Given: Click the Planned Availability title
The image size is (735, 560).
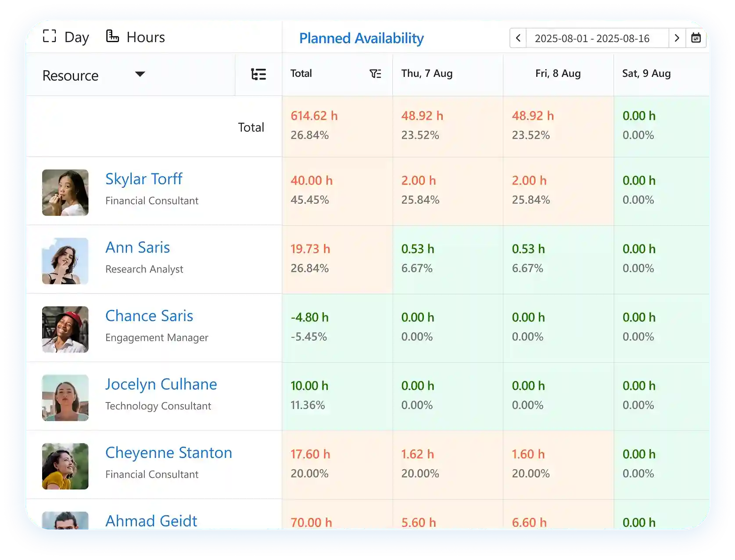Looking at the screenshot, I should coord(361,39).
